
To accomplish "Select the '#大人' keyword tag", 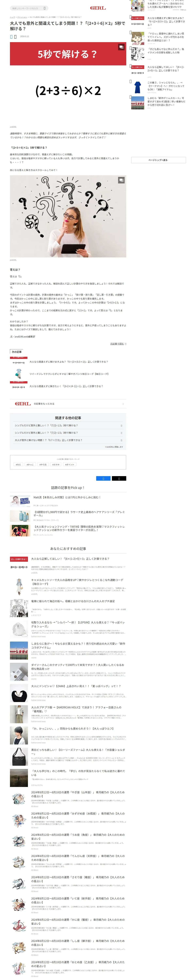I will point(18,465).
